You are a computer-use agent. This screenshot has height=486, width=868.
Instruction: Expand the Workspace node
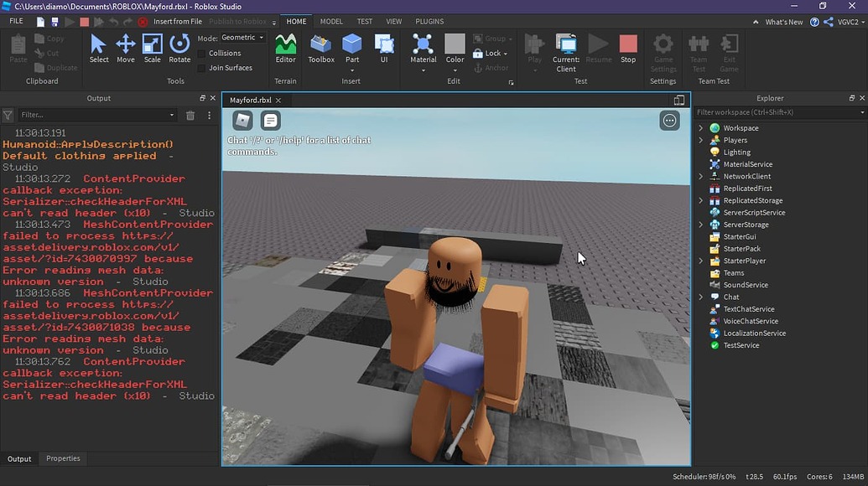click(701, 127)
